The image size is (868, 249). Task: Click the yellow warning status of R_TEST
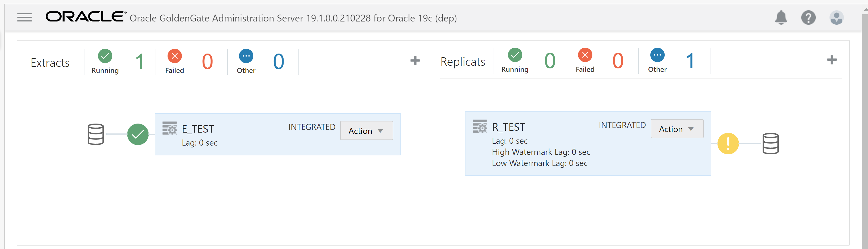[728, 144]
